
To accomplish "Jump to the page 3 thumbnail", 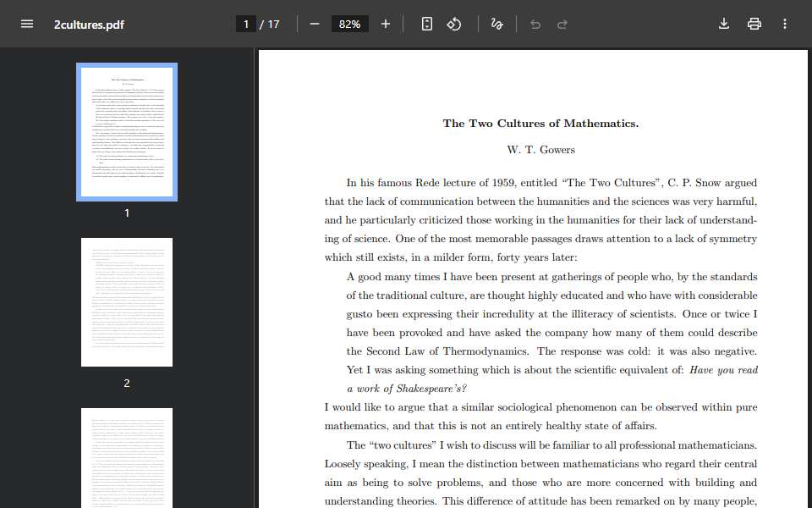I will pos(127,458).
